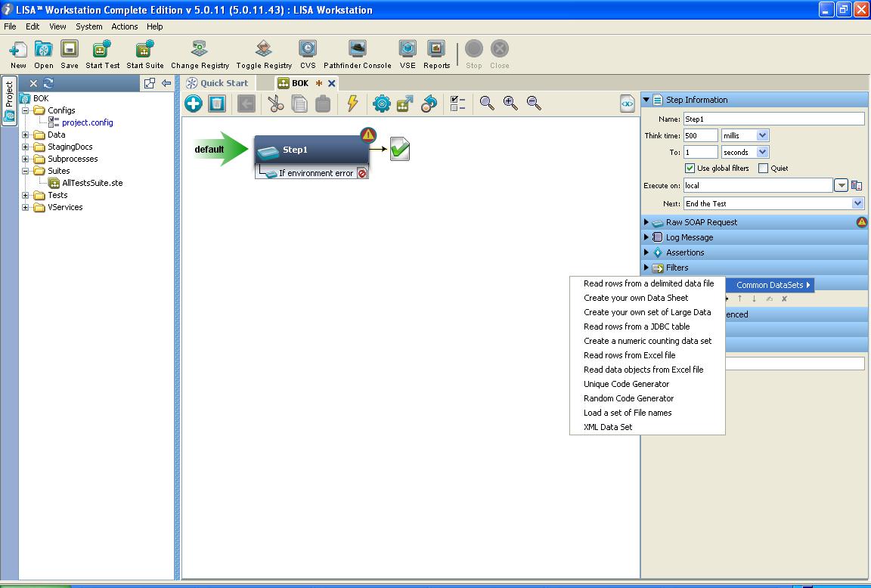Click the New toolbar icon

point(18,49)
